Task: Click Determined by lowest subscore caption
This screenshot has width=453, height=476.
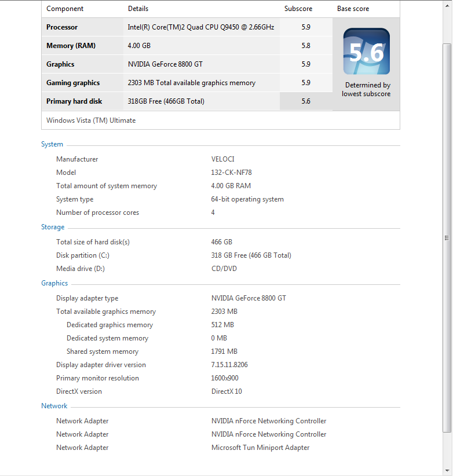Action: pos(366,90)
